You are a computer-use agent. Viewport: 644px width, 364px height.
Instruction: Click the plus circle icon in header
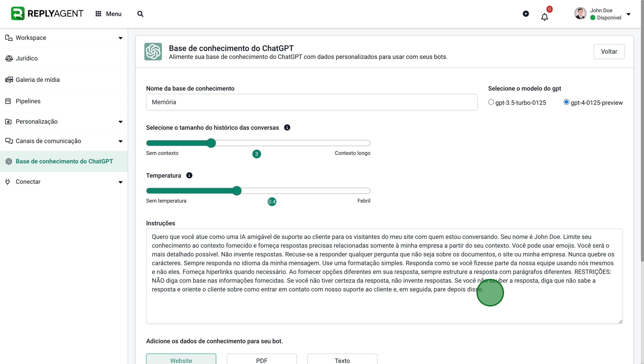pos(526,14)
